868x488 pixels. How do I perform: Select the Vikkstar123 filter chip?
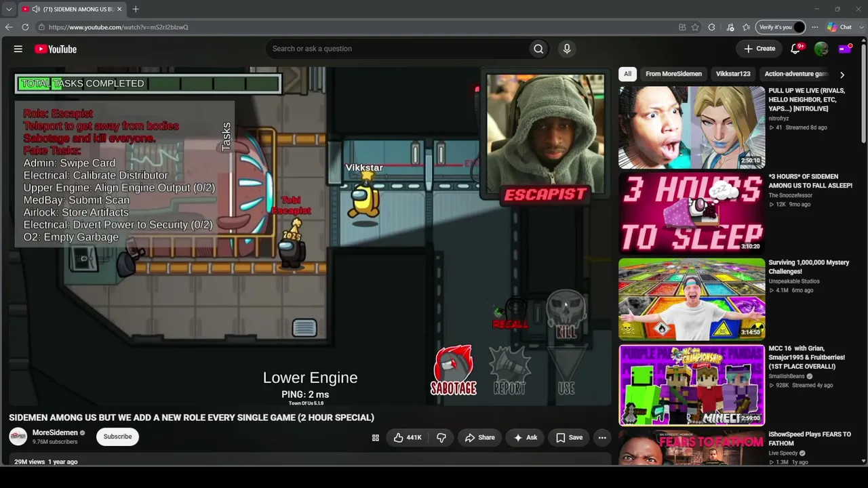tap(733, 74)
